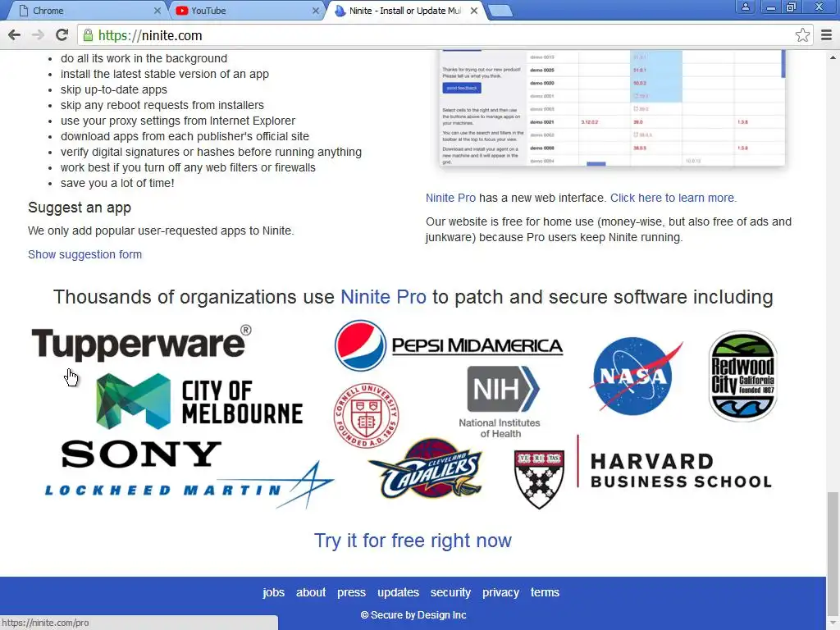Reload the Ninite page
840x630 pixels.
62,35
